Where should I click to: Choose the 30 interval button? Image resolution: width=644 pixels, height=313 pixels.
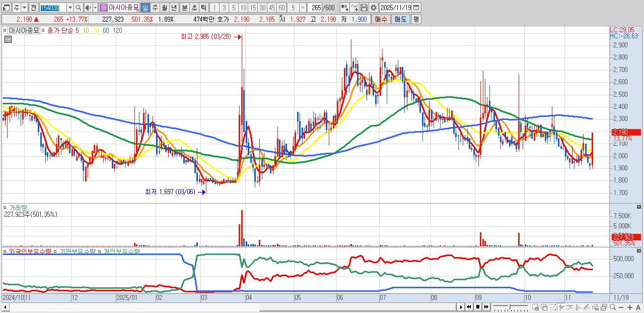262,8
